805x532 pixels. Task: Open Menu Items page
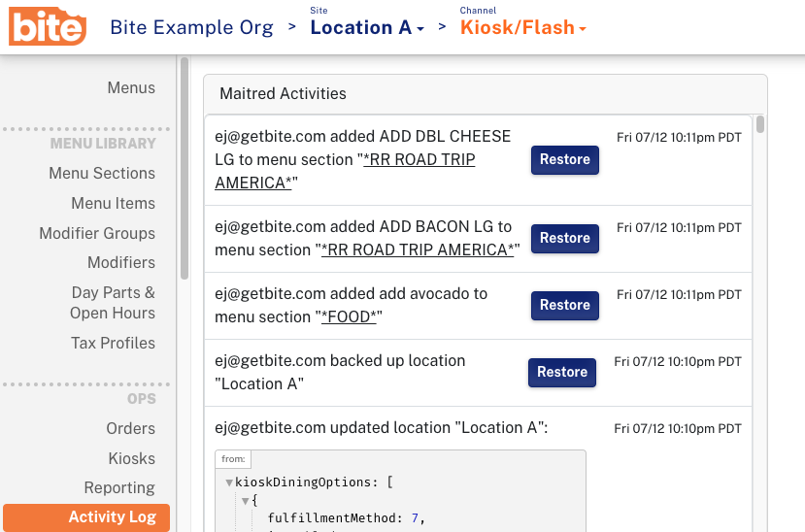tap(113, 204)
